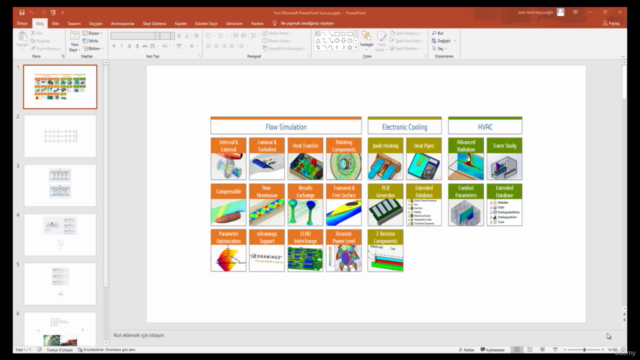Open Hızlı Stiller quick styles
Image resolution: width=640 pixels, height=360 pixels.
point(381,42)
